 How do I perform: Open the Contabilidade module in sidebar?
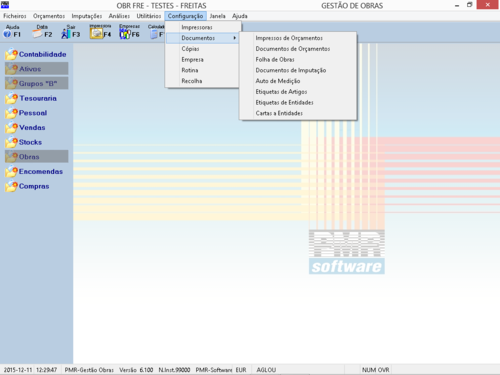coord(36,54)
